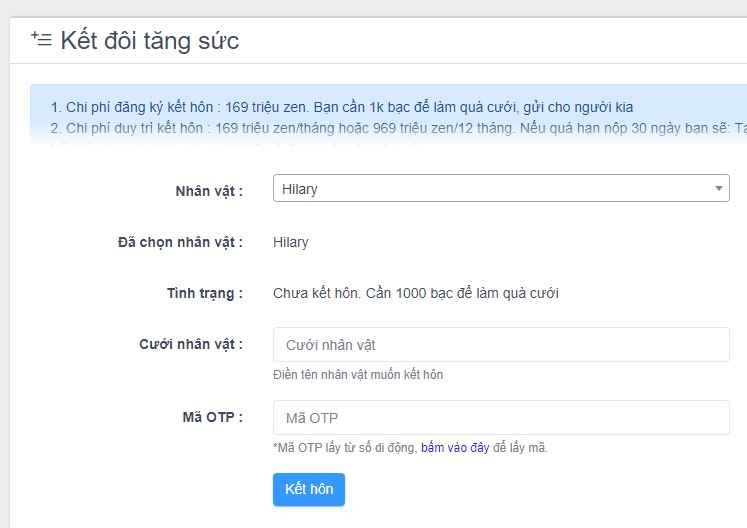Click the "Kết đôi tăng sức" heading
The height and width of the screenshot is (528, 747).
pos(149,41)
